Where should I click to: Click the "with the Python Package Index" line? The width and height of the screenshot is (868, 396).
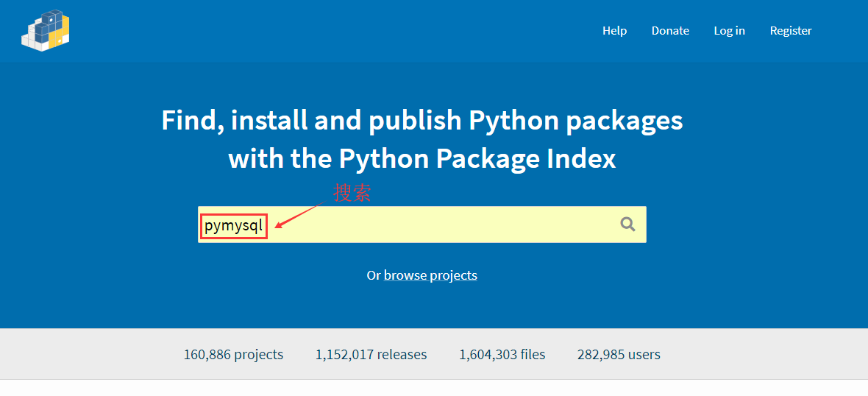(421, 158)
